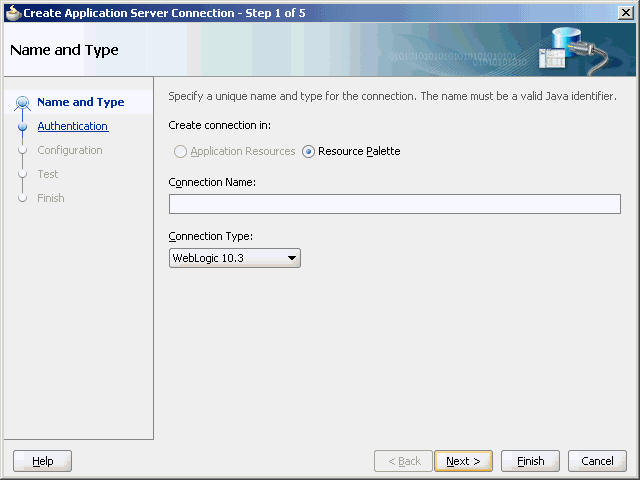This screenshot has width=640, height=480.
Task: Select the Name and Type wizard step
Action: (x=81, y=102)
